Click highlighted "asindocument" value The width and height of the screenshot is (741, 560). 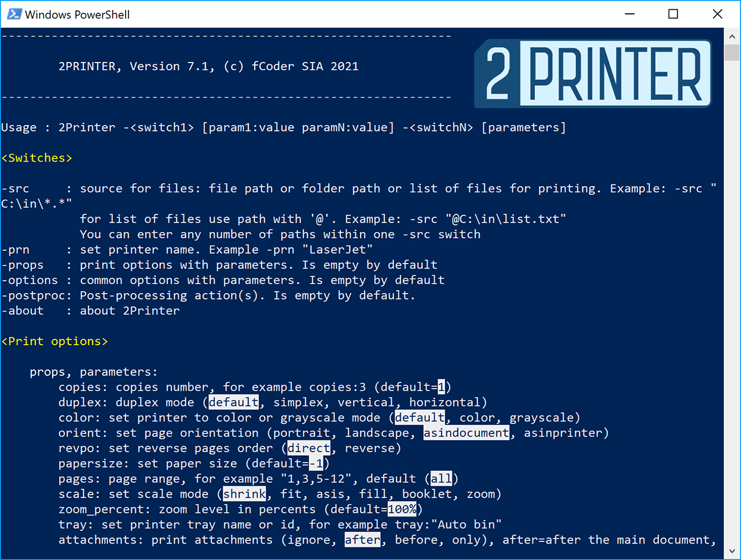[467, 433]
